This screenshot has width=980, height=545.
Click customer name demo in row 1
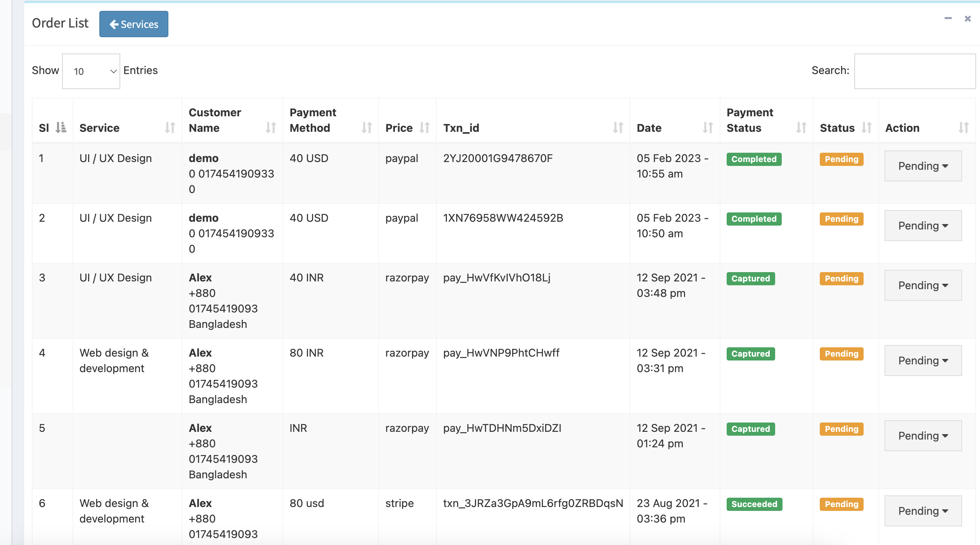coord(204,158)
